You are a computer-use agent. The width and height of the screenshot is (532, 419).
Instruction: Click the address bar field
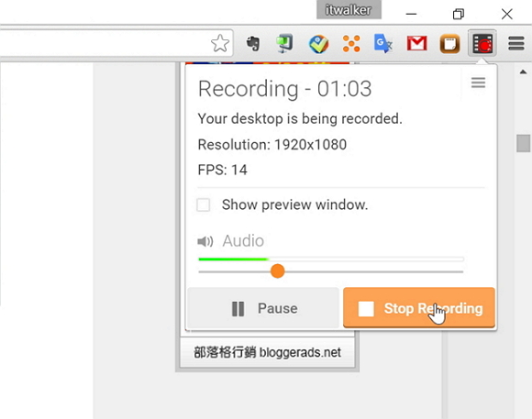click(116, 43)
